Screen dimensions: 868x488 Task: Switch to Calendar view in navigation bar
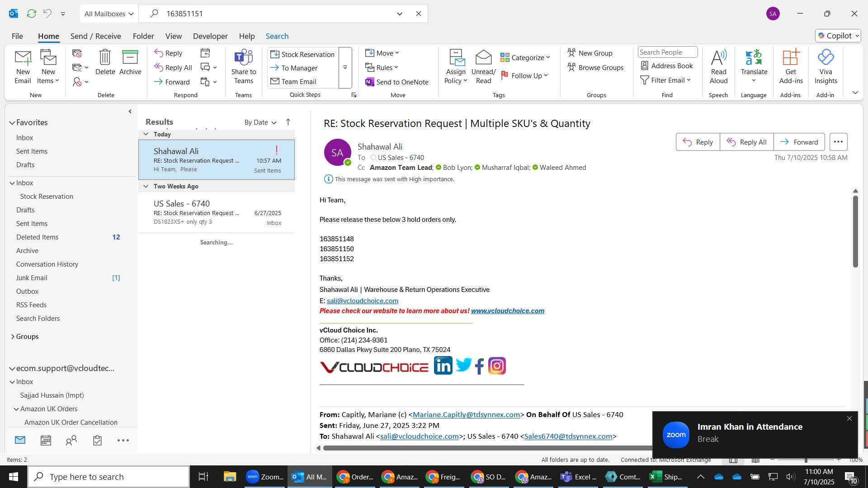(46, 440)
